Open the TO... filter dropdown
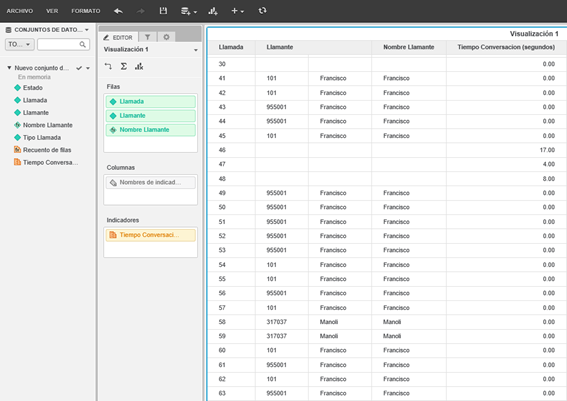 point(20,44)
